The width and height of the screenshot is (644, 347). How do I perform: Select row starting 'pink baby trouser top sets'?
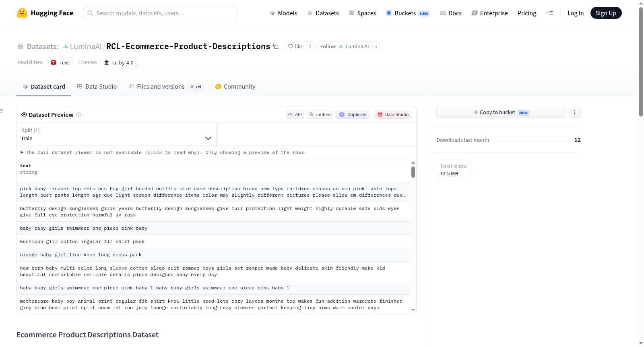pos(213,192)
